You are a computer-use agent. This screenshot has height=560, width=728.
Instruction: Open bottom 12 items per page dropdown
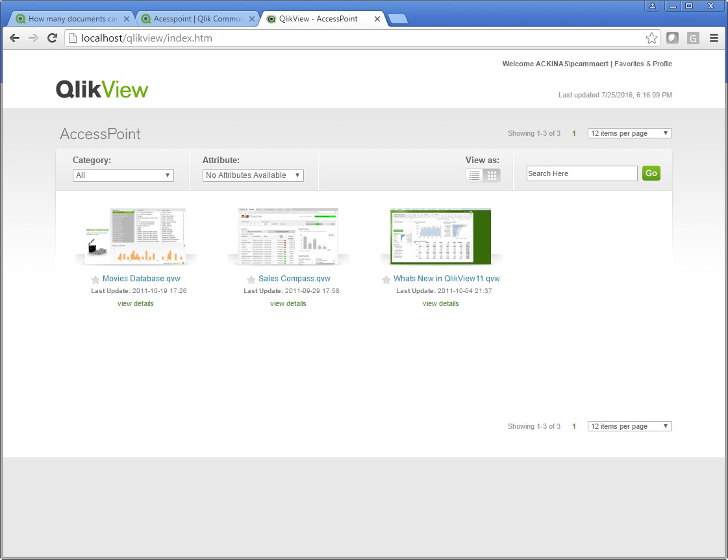629,426
